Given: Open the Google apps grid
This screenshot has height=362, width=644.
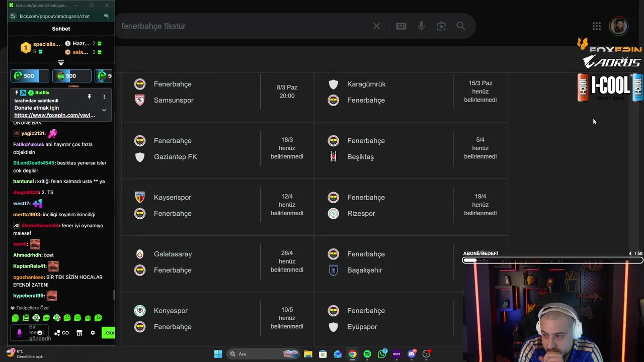Looking at the screenshot, I should 597,26.
